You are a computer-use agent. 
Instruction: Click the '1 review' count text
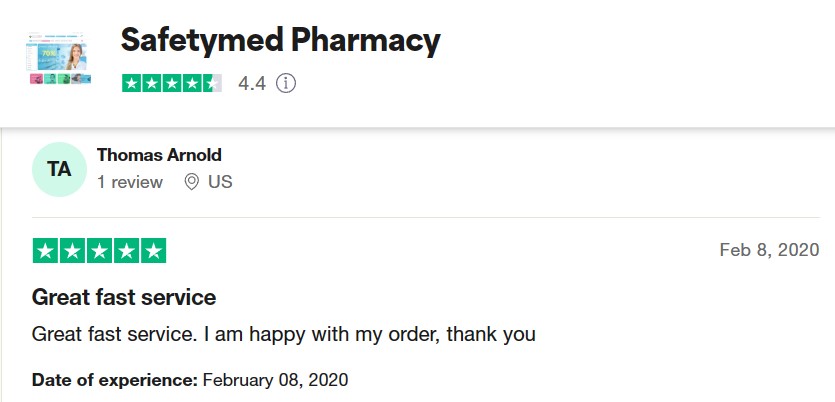click(130, 182)
